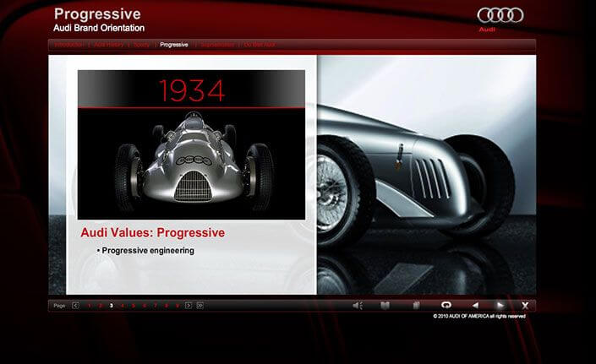
Task: Click the 1934 year heading
Action: [x=192, y=90]
